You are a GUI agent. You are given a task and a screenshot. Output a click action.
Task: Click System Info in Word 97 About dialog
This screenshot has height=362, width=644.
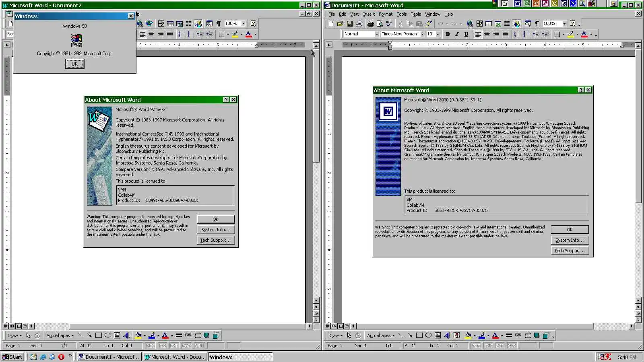(x=216, y=230)
